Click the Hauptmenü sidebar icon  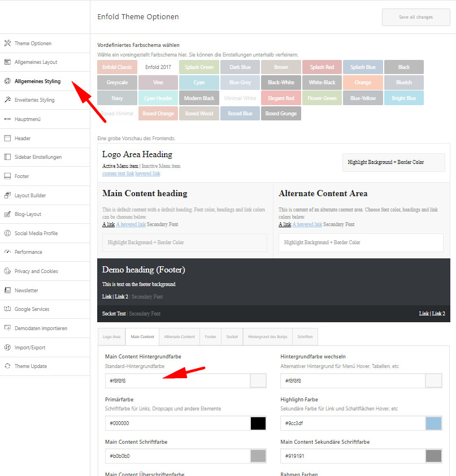pyautogui.click(x=7, y=119)
